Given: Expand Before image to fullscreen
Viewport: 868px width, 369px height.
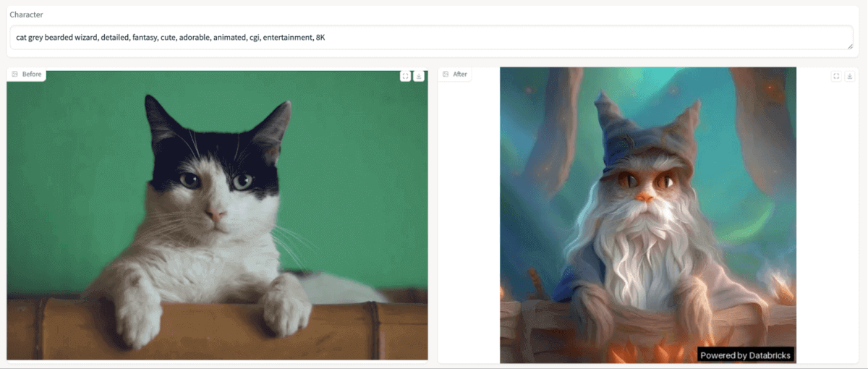Looking at the screenshot, I should pyautogui.click(x=406, y=76).
